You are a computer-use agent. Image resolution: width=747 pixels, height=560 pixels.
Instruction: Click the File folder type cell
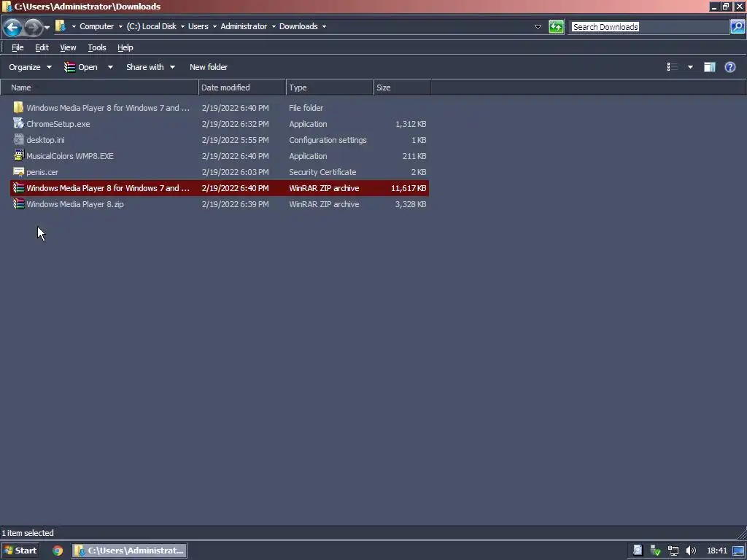point(306,108)
